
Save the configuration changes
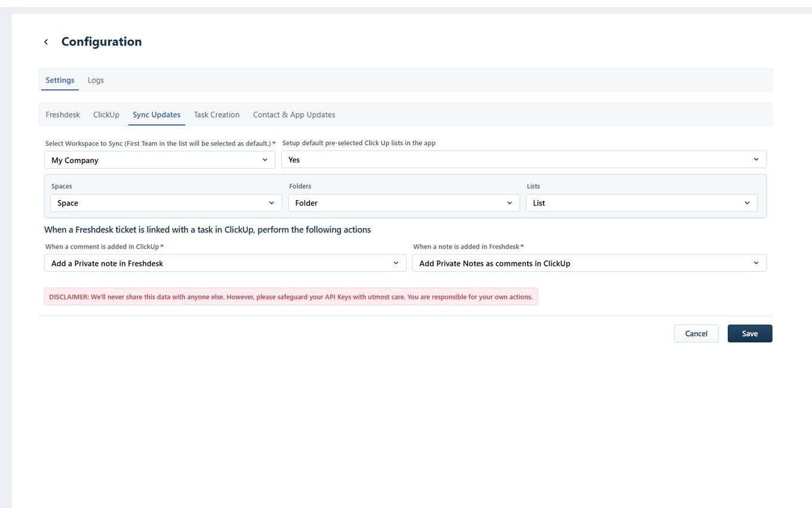749,333
